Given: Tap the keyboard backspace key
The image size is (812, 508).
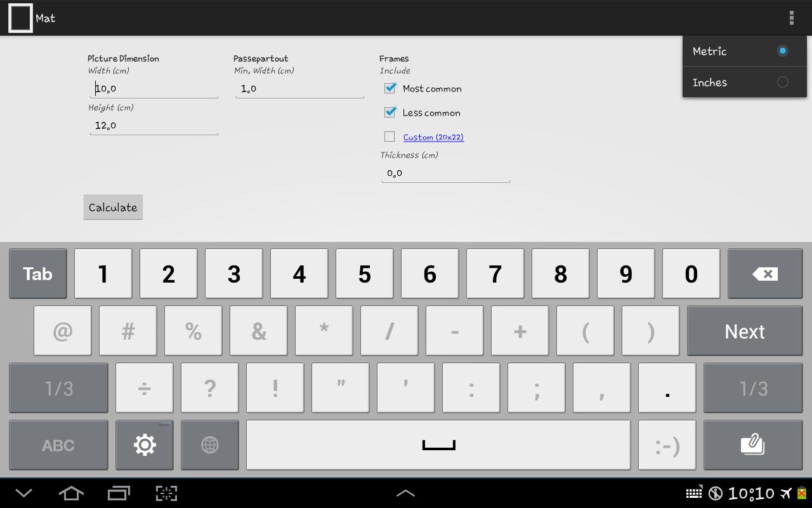Looking at the screenshot, I should click(765, 274).
